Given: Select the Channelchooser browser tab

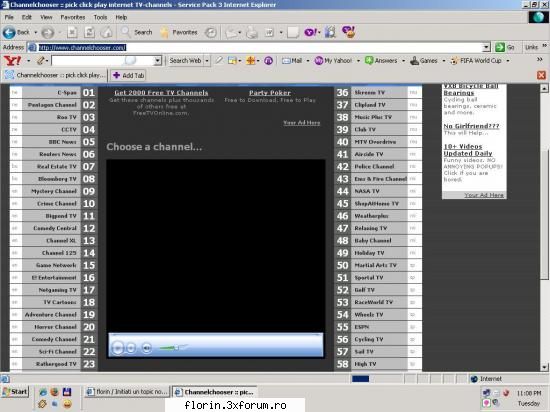Looking at the screenshot, I should pos(55,75).
